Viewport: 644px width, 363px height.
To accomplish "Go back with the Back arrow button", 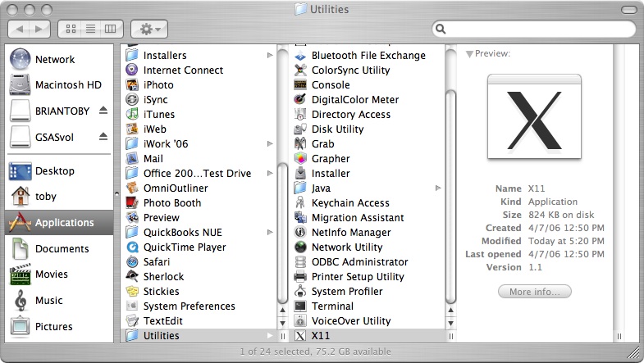I will tap(19, 29).
